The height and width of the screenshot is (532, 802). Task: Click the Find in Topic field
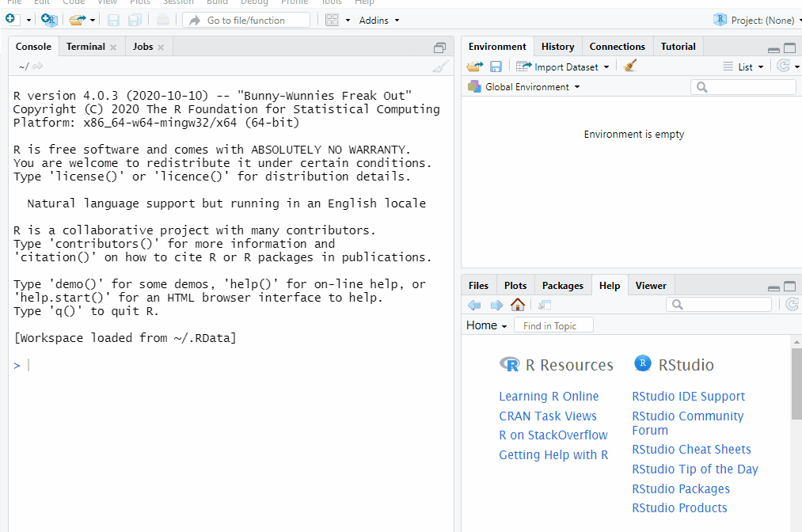click(553, 325)
